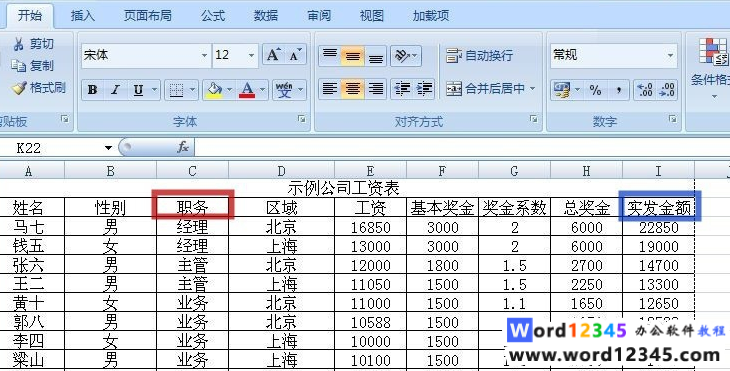The width and height of the screenshot is (730, 371).
Task: Open alignment (对齐方式) group dialog launcher
Action: click(534, 120)
